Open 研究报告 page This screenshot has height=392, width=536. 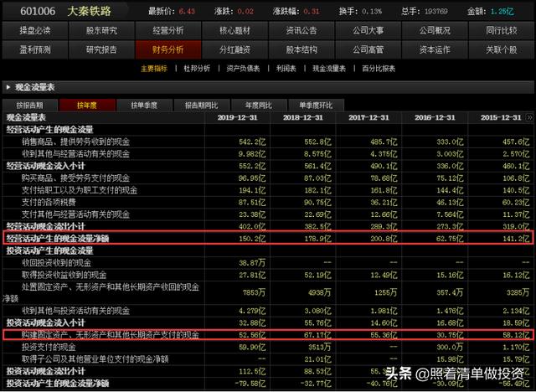click(x=101, y=50)
